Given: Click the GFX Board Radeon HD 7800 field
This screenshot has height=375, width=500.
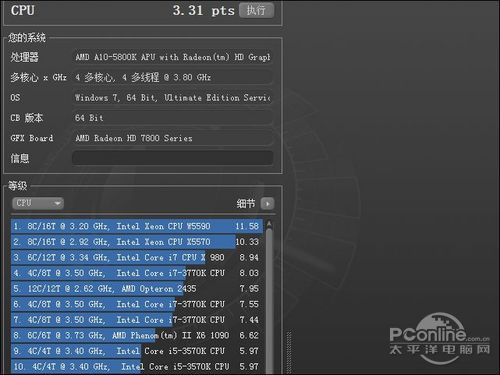Looking at the screenshot, I should (x=173, y=138).
